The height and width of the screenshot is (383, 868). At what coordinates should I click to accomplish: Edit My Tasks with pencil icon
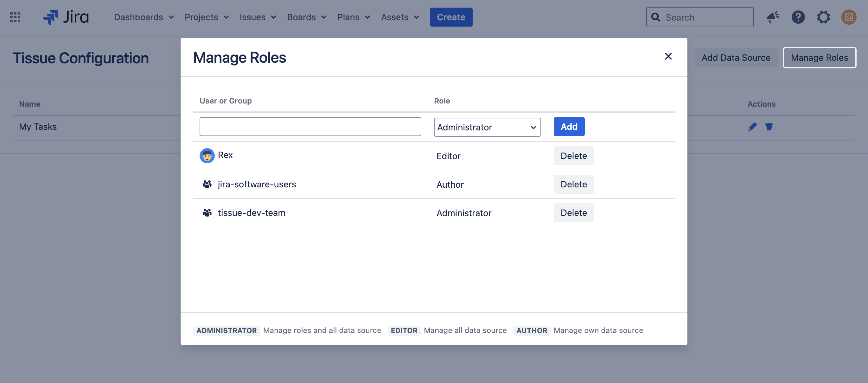(x=752, y=127)
